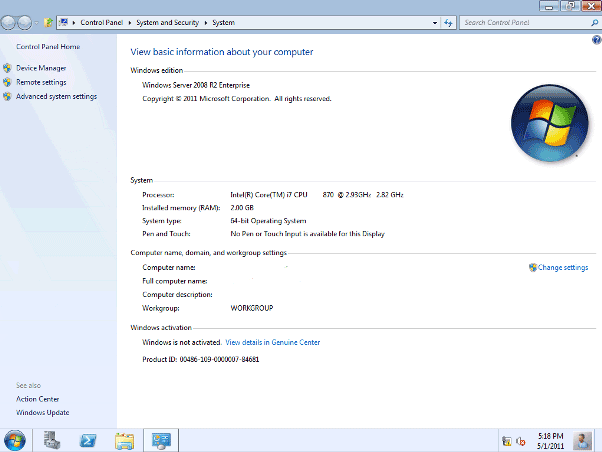Image resolution: width=602 pixels, height=452 pixels.
Task: Open Advanced system settings
Action: point(56,96)
